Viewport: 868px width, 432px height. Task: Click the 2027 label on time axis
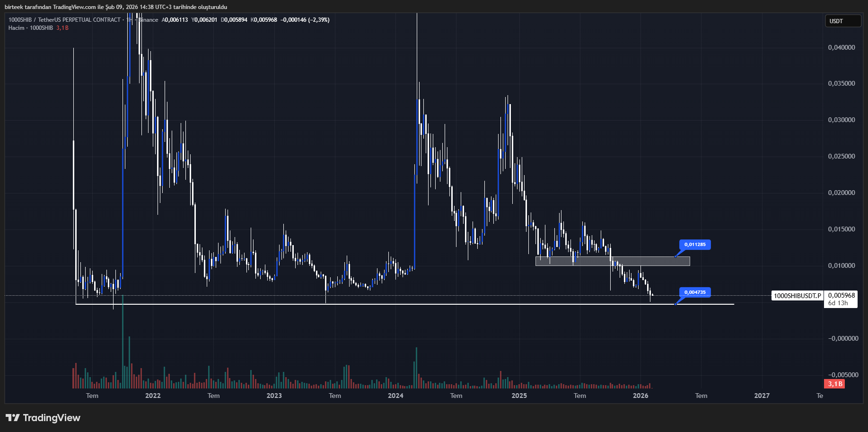pos(762,396)
